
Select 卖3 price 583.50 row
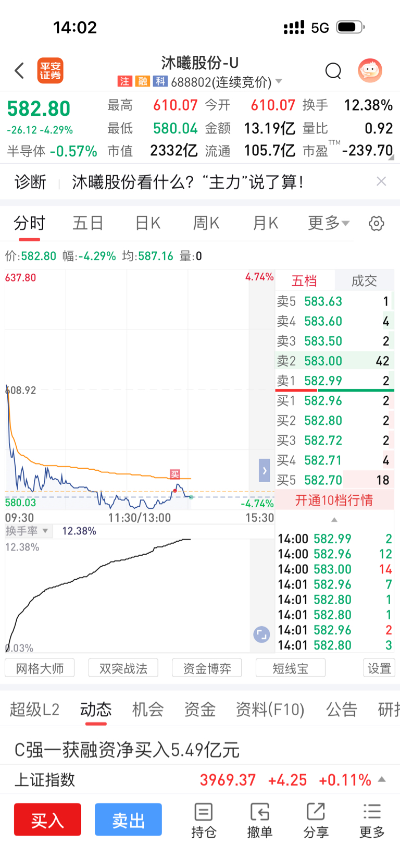click(x=334, y=341)
